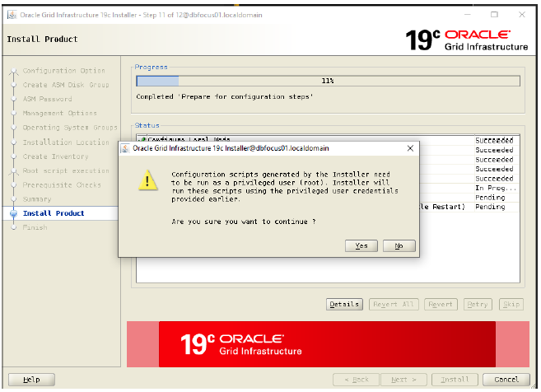The image size is (541, 392).
Task: Select the Create ASM Disk Group step
Action: pos(66,85)
